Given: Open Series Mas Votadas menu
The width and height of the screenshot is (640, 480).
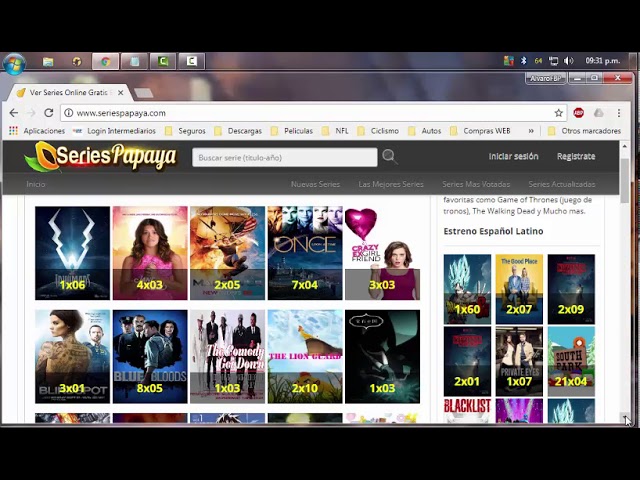Looking at the screenshot, I should (x=476, y=184).
